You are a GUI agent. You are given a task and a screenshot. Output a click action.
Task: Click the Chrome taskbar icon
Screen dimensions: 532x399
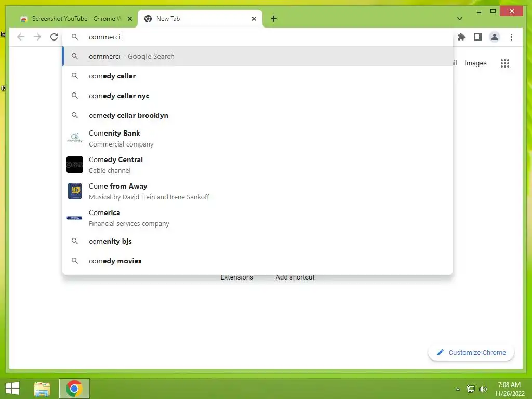point(74,389)
